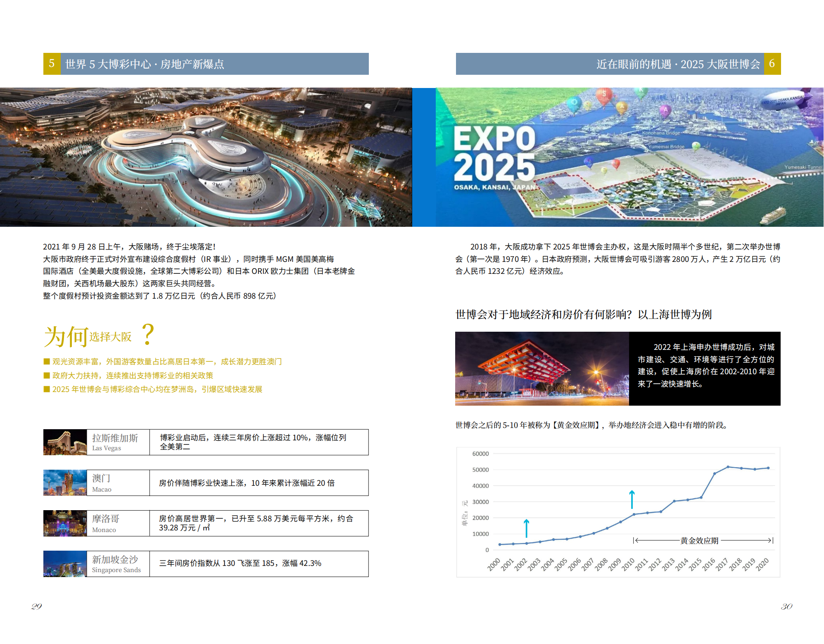The image size is (824, 644).
Task: Click the '新加坡金沙 Singapore Sands' label cell
Action: (118, 563)
